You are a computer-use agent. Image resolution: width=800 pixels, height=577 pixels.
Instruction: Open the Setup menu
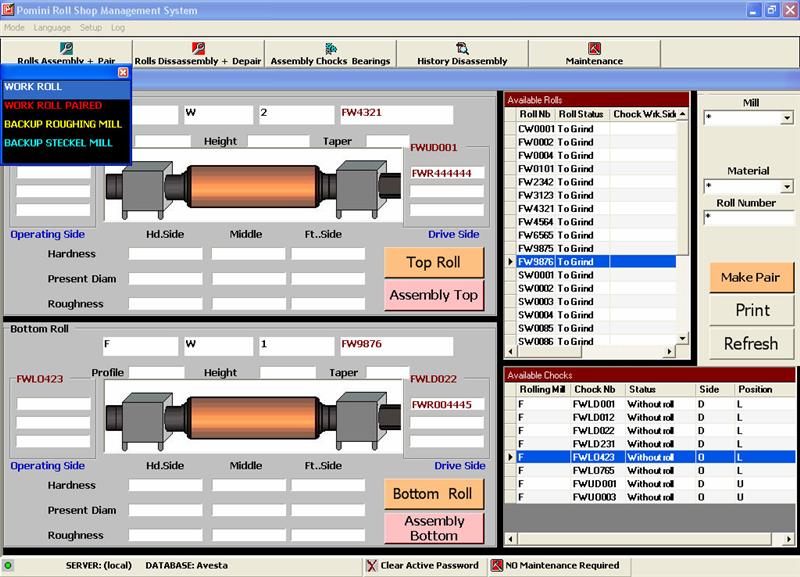click(x=91, y=28)
